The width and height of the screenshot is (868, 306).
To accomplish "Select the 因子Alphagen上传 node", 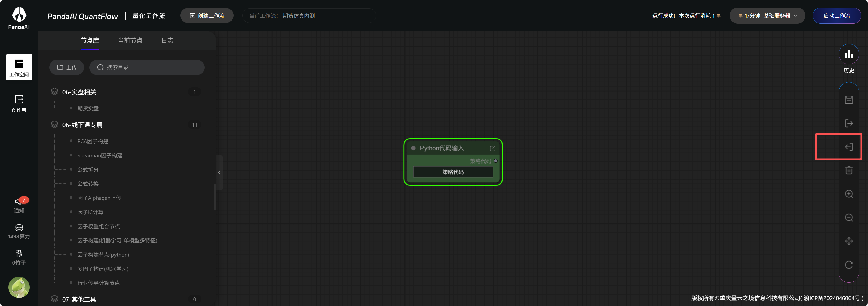I will pos(99,198).
